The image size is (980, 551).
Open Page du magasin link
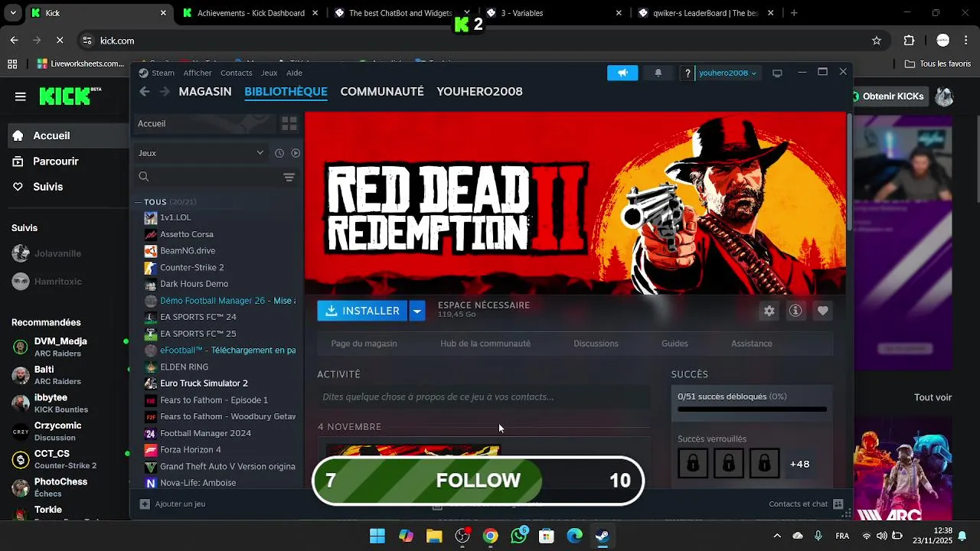point(364,344)
